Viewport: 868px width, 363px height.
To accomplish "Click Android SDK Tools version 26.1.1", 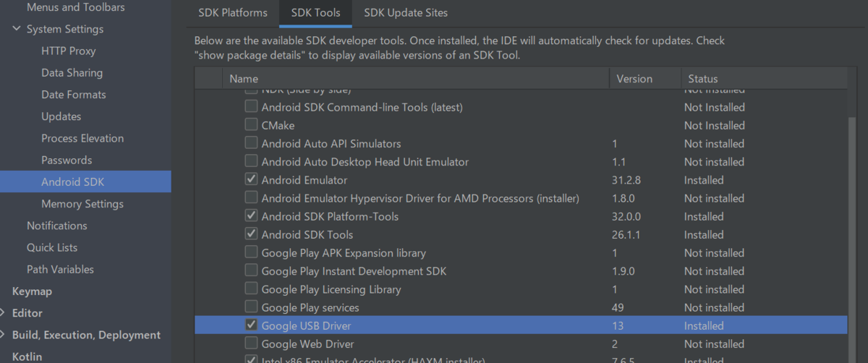I will 626,234.
